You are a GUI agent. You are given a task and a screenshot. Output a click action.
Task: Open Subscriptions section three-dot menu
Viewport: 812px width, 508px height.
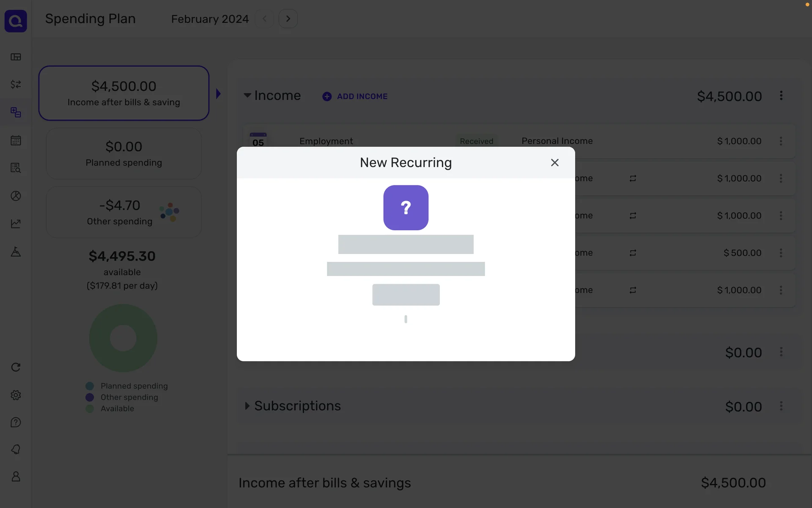coord(781,406)
